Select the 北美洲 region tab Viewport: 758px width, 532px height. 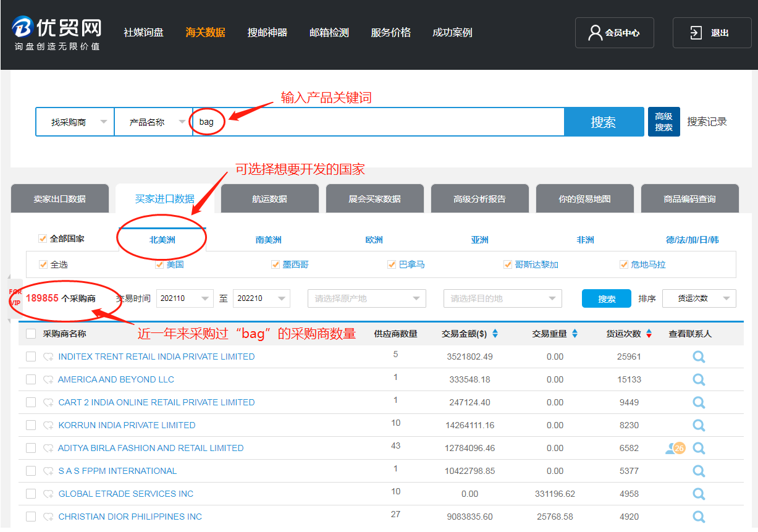click(x=162, y=240)
